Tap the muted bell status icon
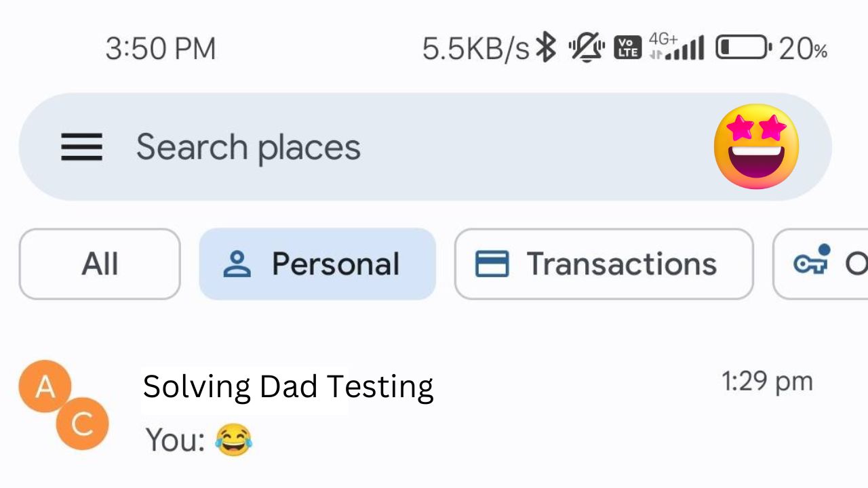The image size is (868, 488). (587, 48)
